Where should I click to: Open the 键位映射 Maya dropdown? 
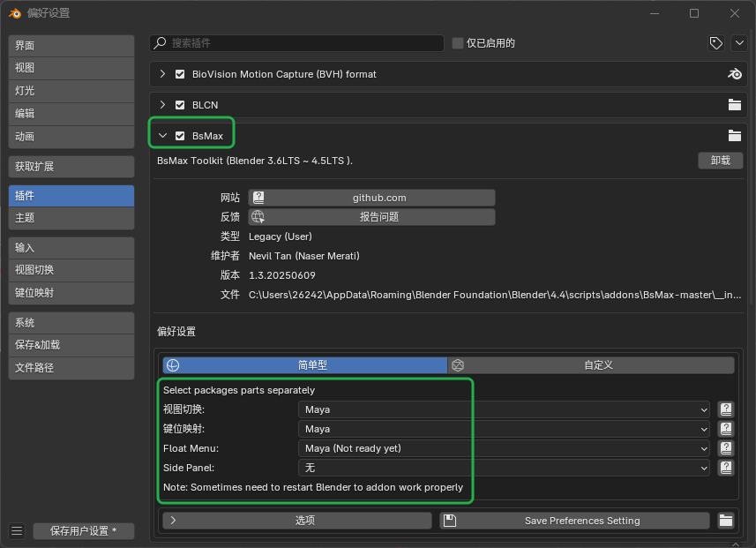click(x=504, y=429)
